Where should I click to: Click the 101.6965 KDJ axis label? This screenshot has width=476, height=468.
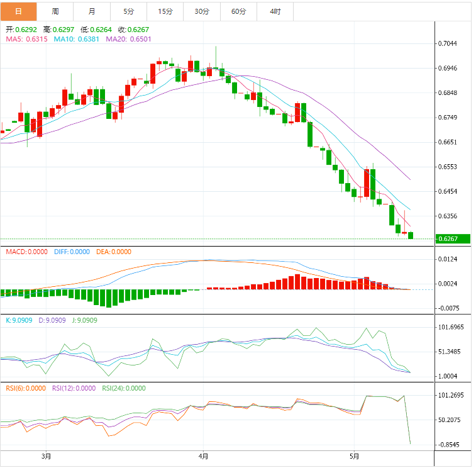451,327
